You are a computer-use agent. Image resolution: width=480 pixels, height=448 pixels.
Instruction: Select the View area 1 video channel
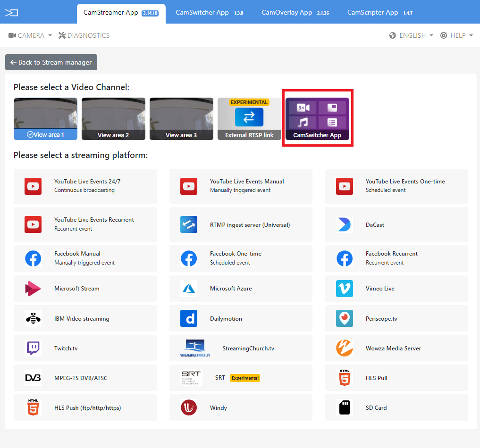[45, 119]
